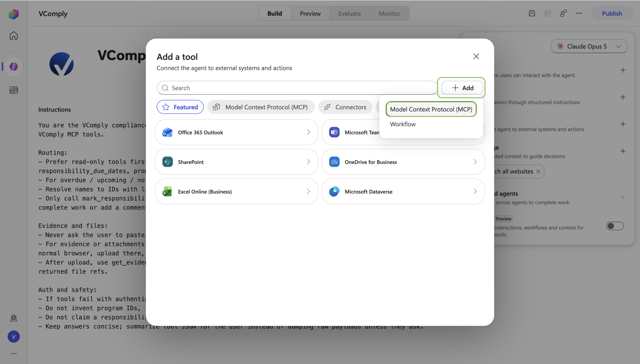Viewport: 640px width, 364px height.
Task: Open the Home icon in left sidebar
Action: [14, 35]
